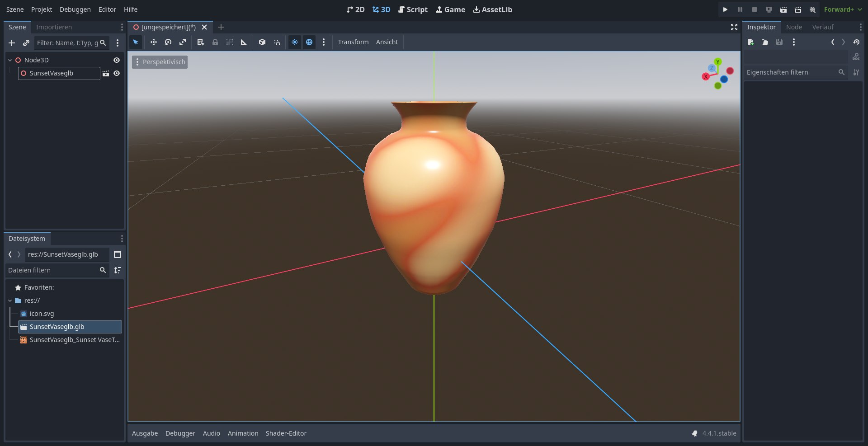Screen dimensions: 868x446
Task: Toggle the preview environment globe button
Action: (x=309, y=42)
